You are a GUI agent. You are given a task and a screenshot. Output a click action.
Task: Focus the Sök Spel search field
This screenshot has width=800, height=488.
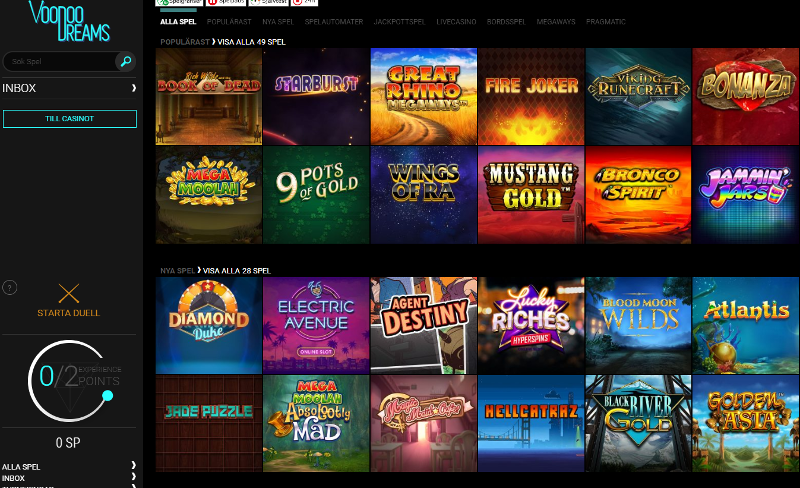click(59, 61)
